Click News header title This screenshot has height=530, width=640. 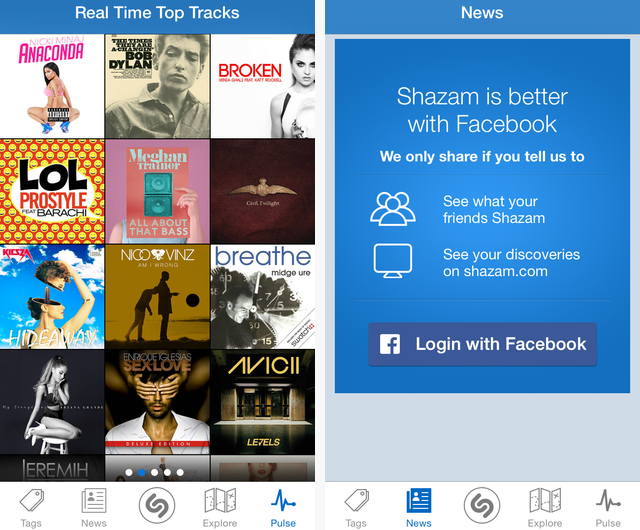(482, 13)
